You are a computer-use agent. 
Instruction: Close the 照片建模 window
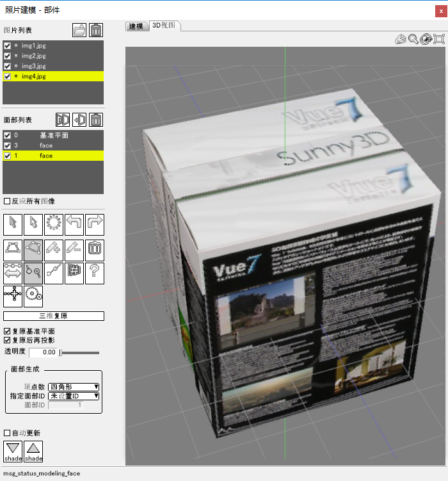click(441, 12)
